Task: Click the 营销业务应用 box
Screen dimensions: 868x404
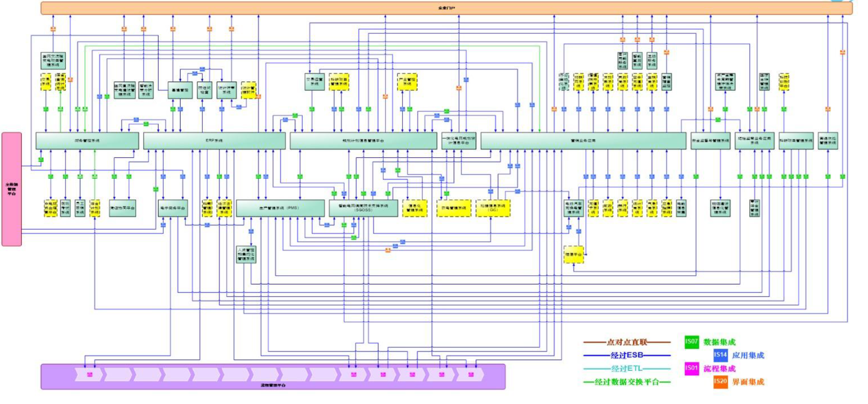Action: pyautogui.click(x=583, y=141)
